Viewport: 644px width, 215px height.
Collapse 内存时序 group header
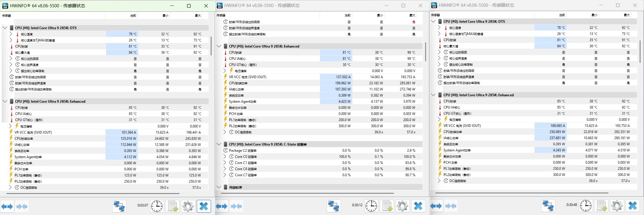[x=219, y=187]
